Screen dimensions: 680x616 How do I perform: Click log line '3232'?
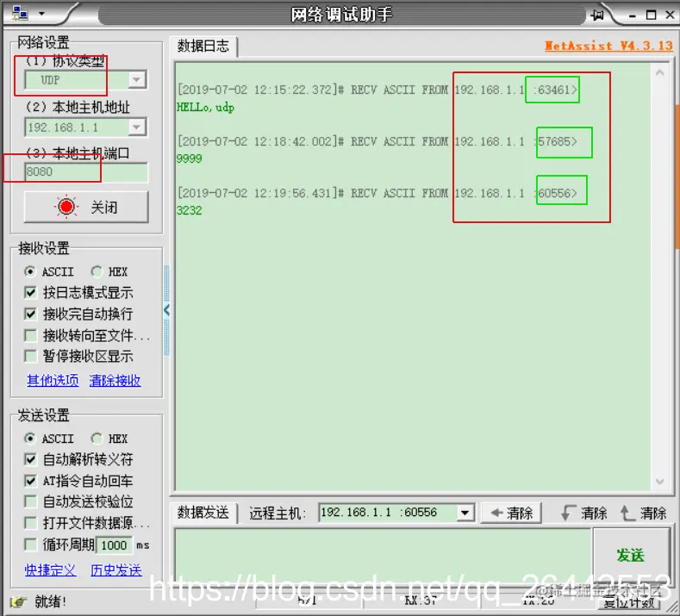(189, 210)
